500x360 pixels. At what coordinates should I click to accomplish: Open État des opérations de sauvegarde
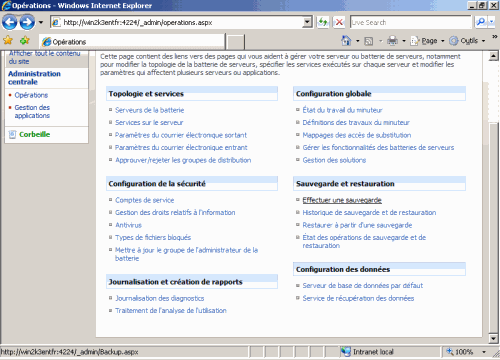[364, 241]
